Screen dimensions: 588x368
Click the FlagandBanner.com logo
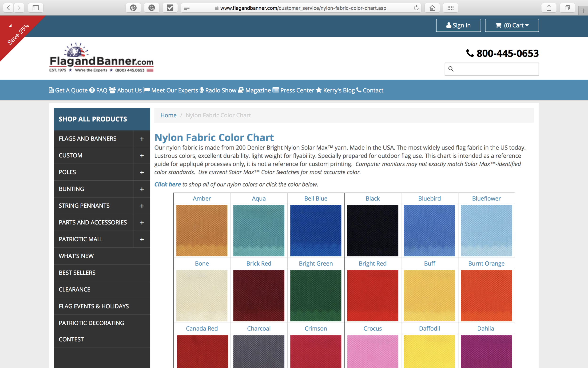101,57
